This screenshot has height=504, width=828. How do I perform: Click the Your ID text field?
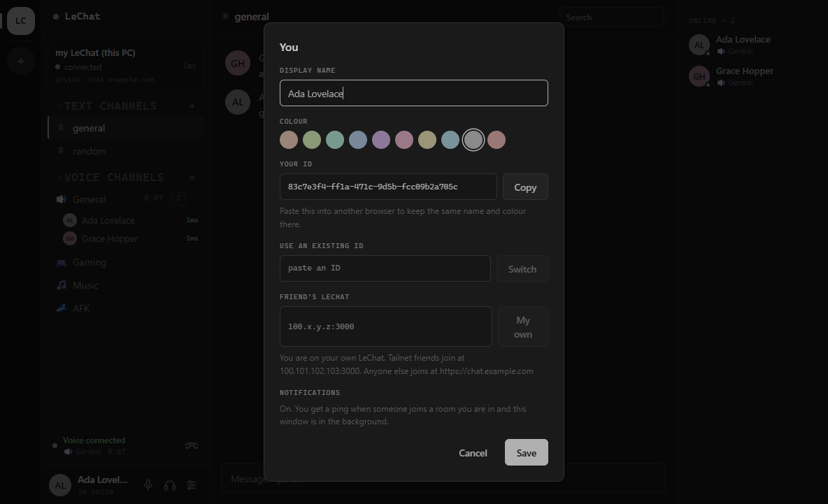[x=388, y=187]
